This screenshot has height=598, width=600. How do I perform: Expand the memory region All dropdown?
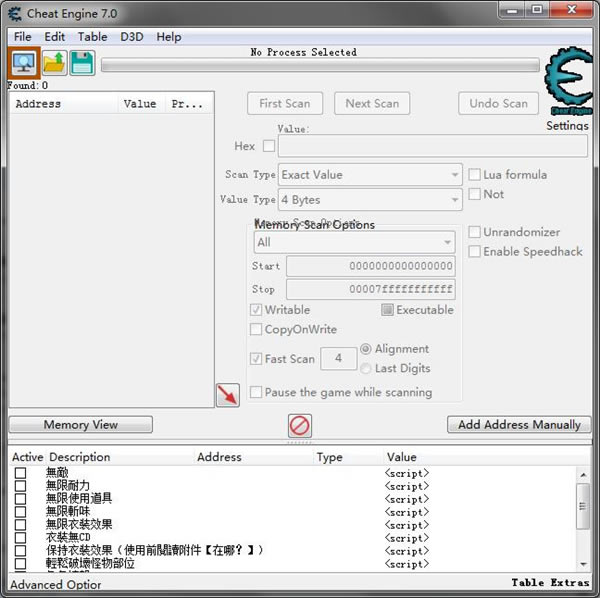pos(354,242)
